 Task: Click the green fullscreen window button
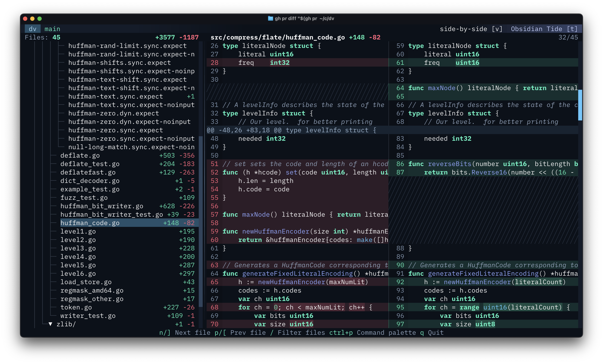(x=39, y=19)
